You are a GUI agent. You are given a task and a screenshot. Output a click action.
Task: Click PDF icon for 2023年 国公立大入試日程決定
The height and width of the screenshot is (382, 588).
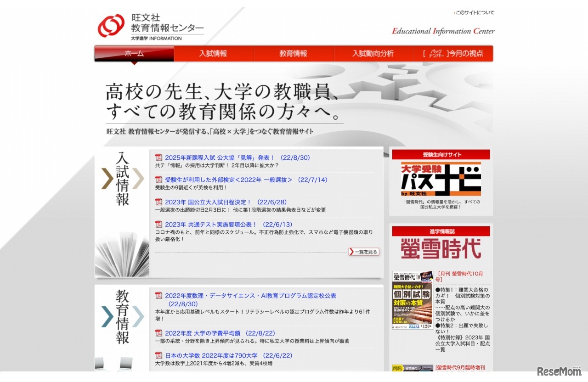click(x=159, y=202)
